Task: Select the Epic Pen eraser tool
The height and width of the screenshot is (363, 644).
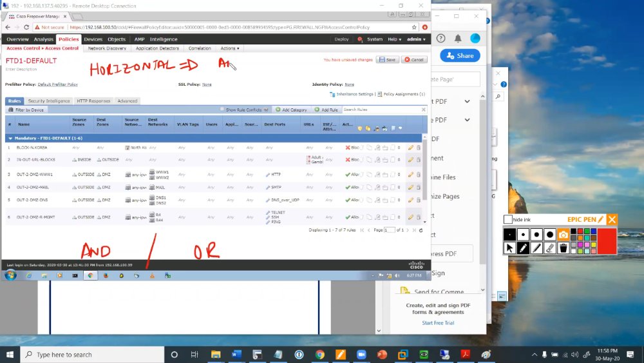Action: (550, 248)
